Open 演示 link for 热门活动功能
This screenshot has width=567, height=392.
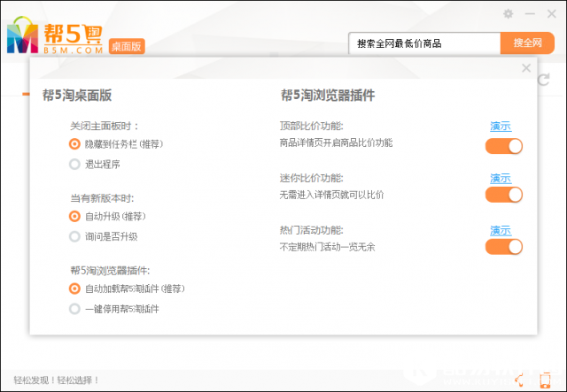click(x=501, y=231)
